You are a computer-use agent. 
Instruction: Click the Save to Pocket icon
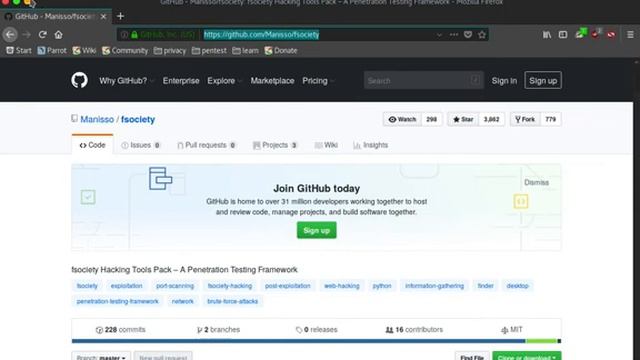click(468, 35)
